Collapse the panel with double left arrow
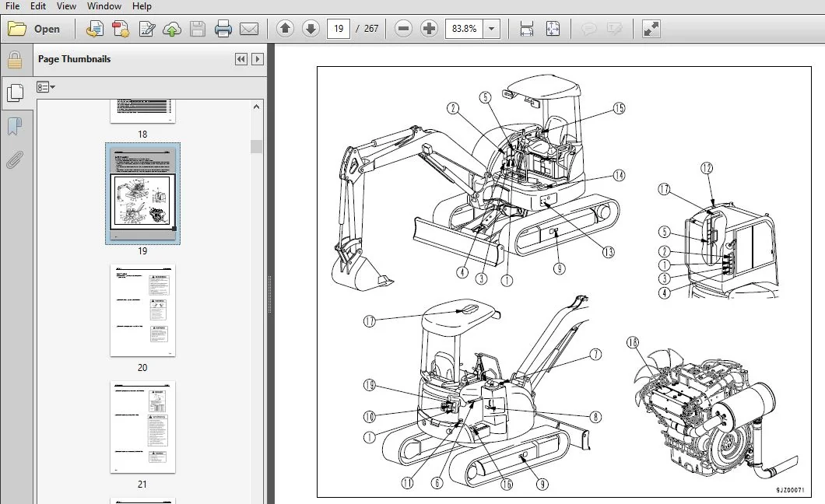The image size is (825, 504). point(241,59)
